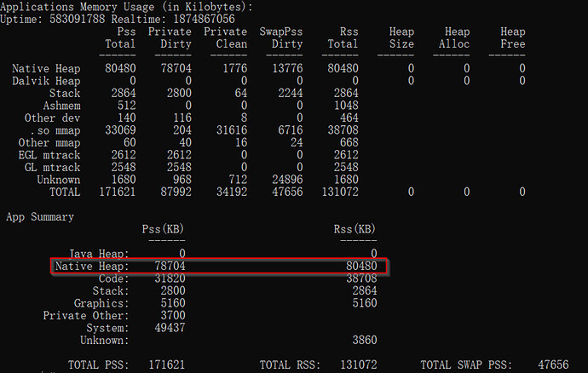588x373 pixels.
Task: Select the Graphics label in App Summary
Action: pyautogui.click(x=101, y=303)
